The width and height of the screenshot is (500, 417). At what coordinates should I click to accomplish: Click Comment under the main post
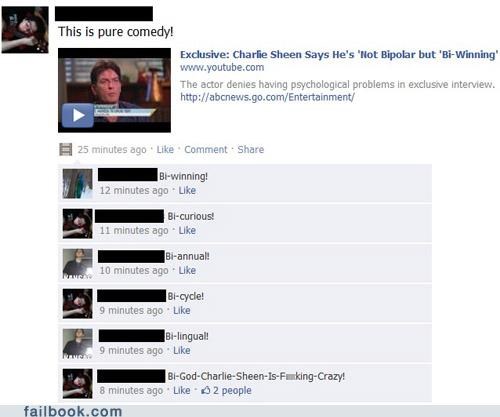click(206, 149)
